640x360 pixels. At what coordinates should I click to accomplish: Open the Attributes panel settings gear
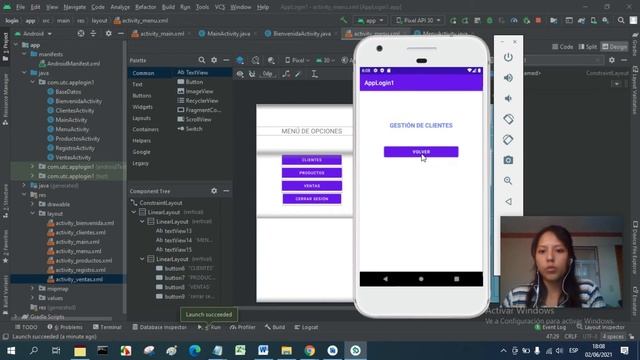pos(611,60)
